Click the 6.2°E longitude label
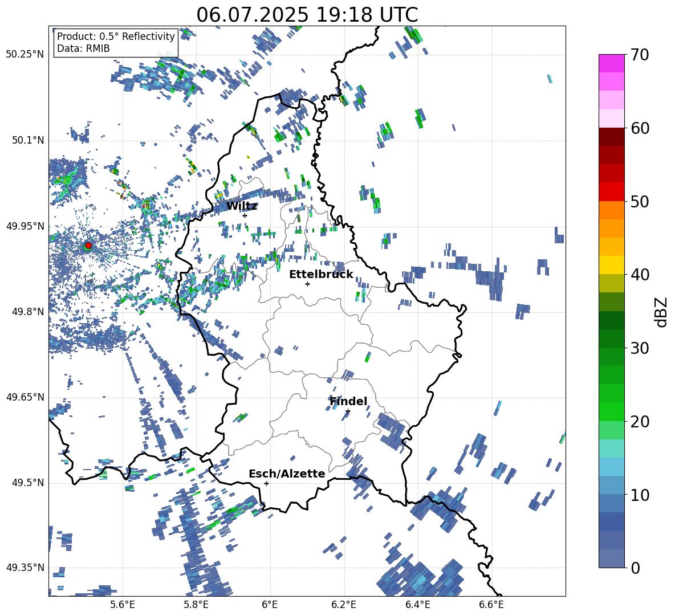This screenshot has height=616, width=675. coord(344,605)
